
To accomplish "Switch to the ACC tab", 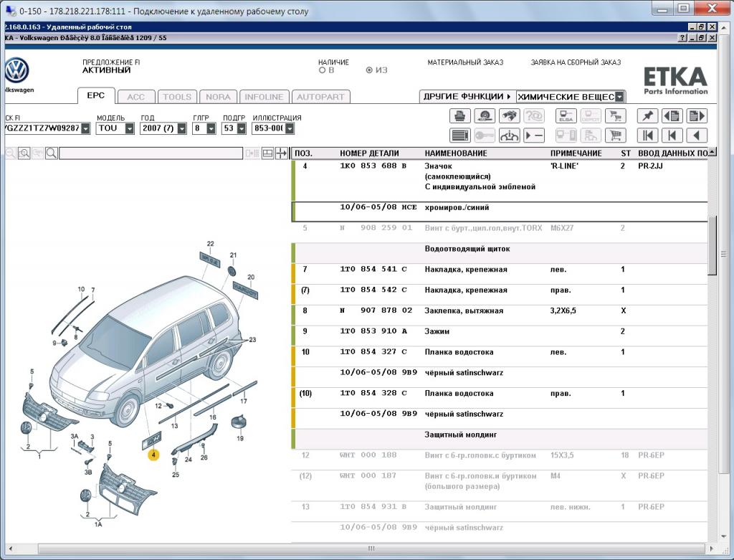I will pos(135,97).
